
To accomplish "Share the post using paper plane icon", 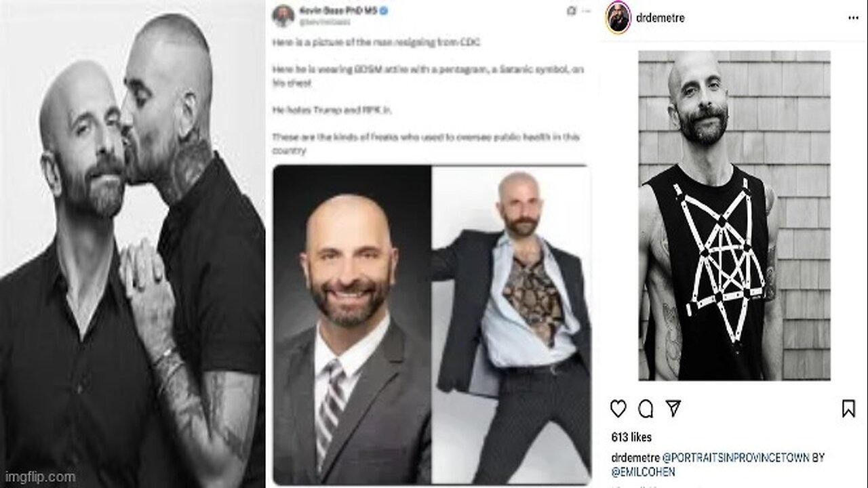I will [x=673, y=409].
